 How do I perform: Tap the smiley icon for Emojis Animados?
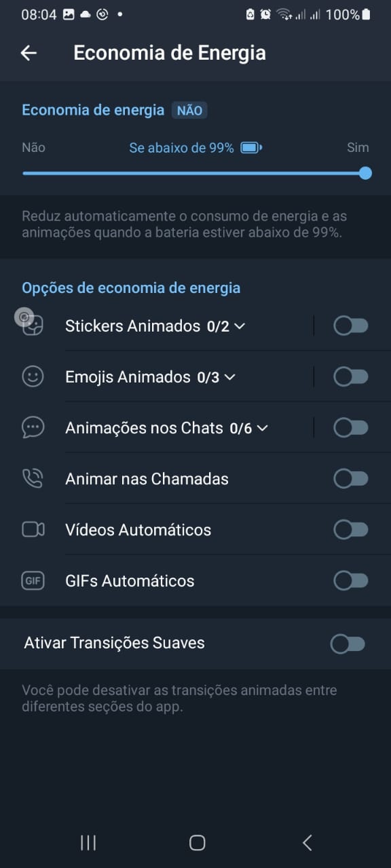[33, 377]
